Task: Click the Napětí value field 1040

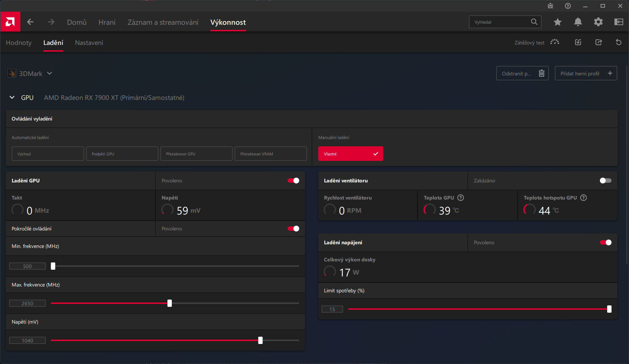Action: [x=27, y=340]
